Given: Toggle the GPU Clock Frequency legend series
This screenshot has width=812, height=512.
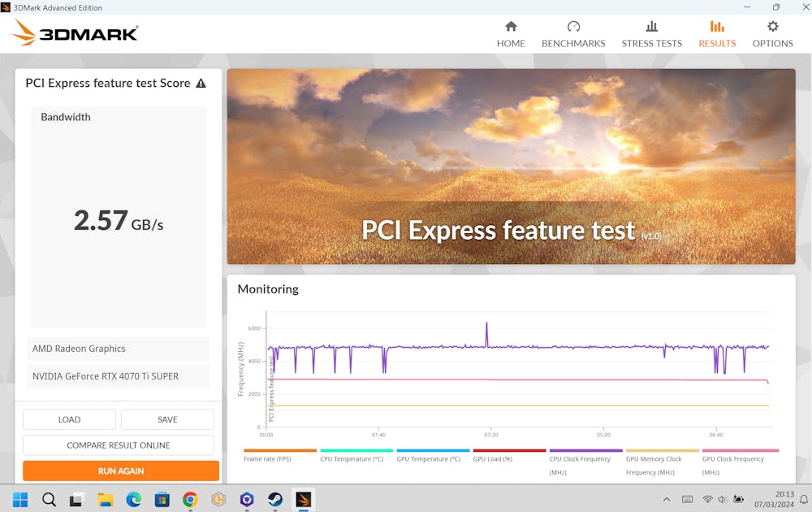Looking at the screenshot, I should [740, 462].
